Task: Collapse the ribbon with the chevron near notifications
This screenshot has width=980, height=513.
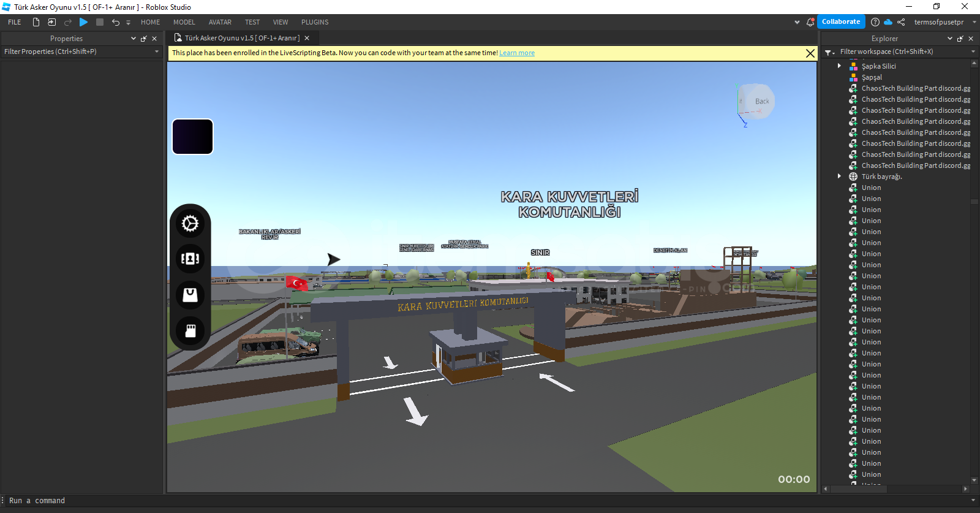Action: [797, 22]
